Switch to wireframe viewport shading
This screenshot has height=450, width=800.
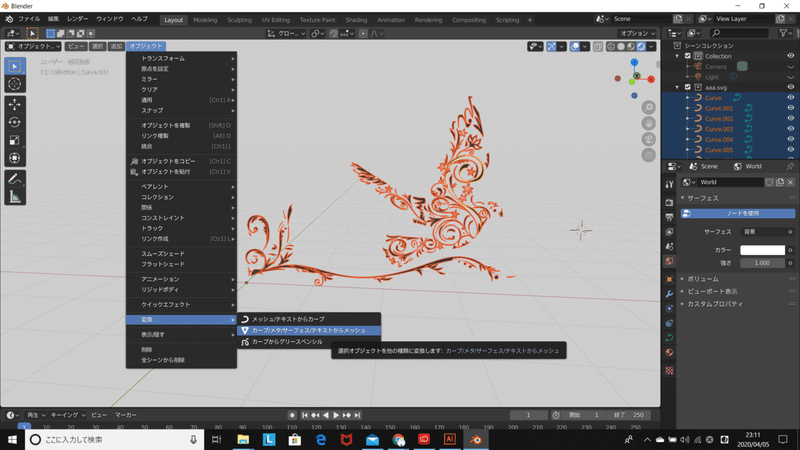pyautogui.click(x=611, y=46)
